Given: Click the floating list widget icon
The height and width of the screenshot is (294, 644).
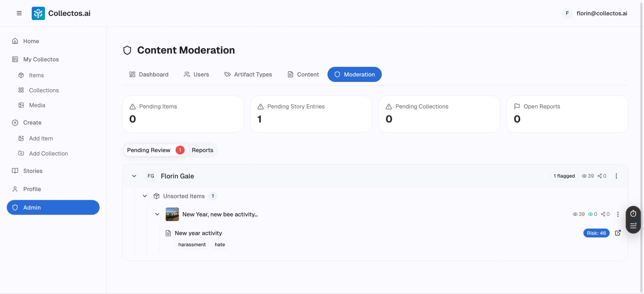Looking at the screenshot, I should pyautogui.click(x=633, y=226).
